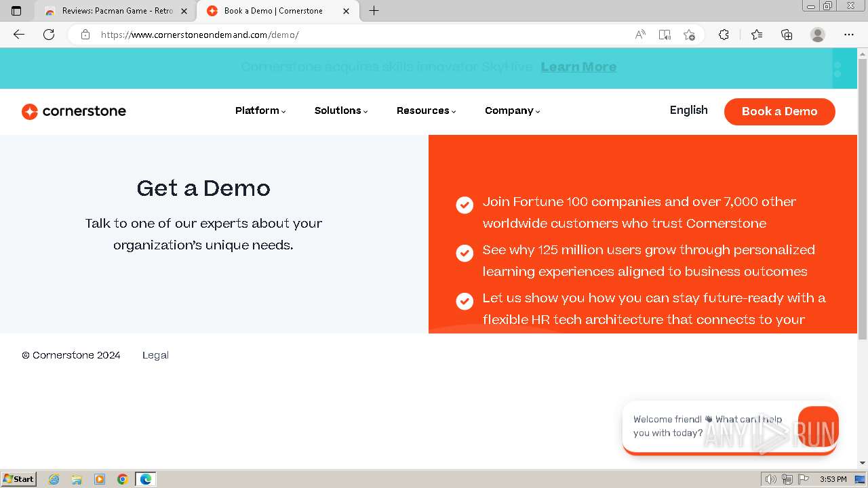Add page to favorites star icon
Image resolution: width=868 pixels, height=488 pixels.
[x=689, y=35]
